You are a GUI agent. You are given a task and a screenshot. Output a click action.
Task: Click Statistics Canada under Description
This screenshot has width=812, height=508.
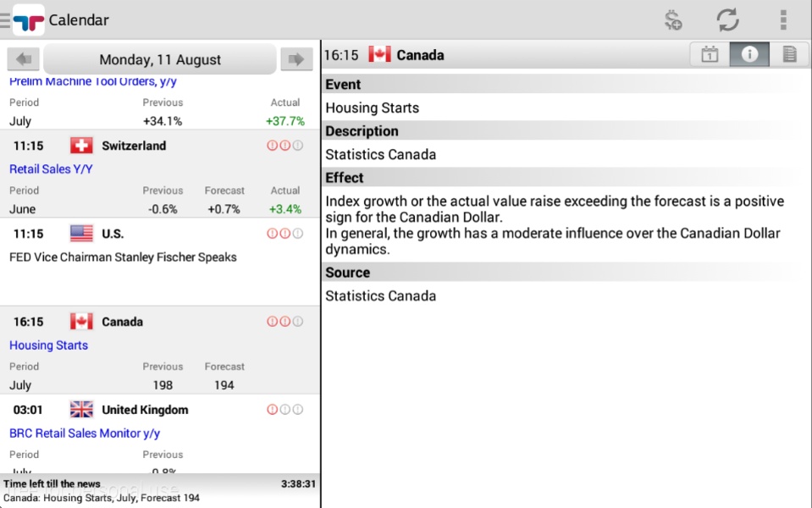pyautogui.click(x=381, y=154)
